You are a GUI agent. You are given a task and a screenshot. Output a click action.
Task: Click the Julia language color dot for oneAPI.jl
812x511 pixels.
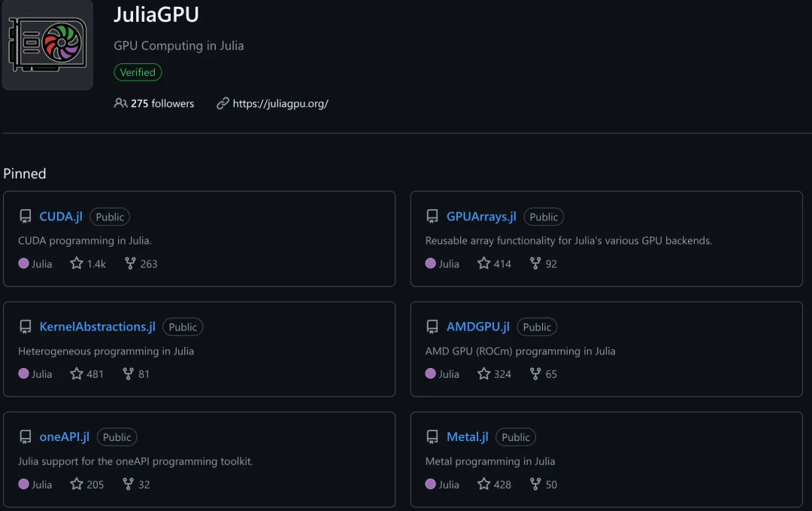coord(23,485)
